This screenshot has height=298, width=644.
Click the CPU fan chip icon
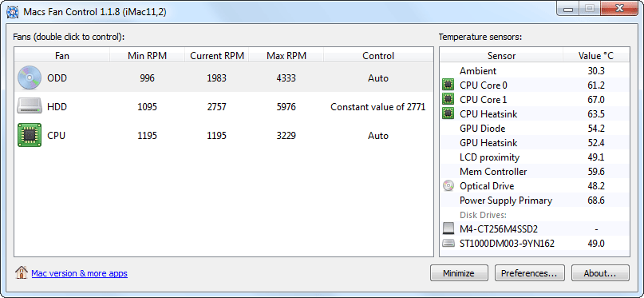coord(30,135)
